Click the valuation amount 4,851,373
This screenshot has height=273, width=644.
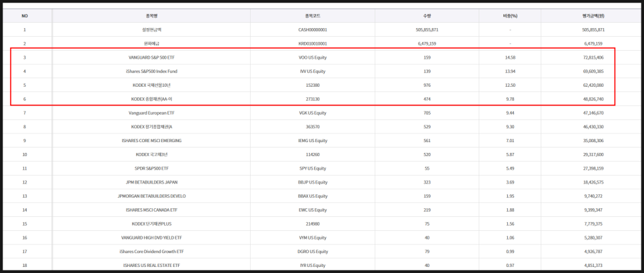pyautogui.click(x=592, y=266)
